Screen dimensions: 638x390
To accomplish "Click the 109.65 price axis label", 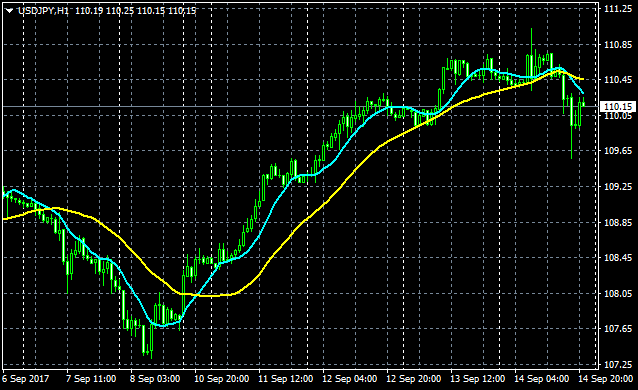I will coord(618,151).
